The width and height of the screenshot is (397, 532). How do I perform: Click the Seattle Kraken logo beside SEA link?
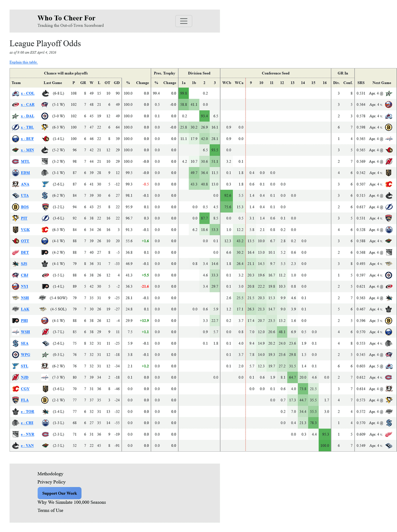pyautogui.click(x=15, y=344)
